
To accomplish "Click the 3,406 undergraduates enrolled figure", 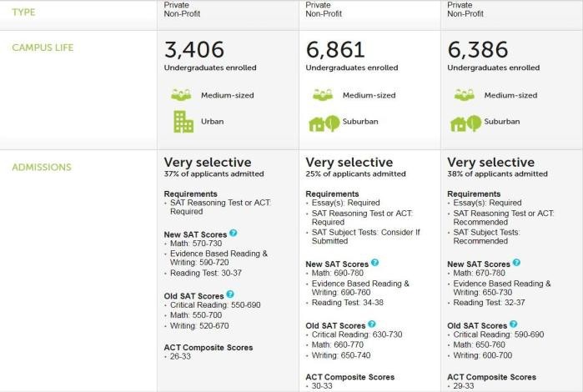I will click(x=194, y=49).
